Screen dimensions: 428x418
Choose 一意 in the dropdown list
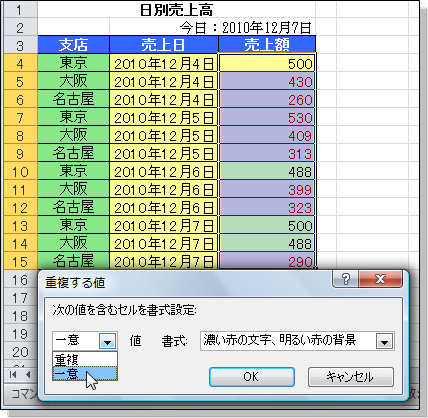click(x=85, y=373)
